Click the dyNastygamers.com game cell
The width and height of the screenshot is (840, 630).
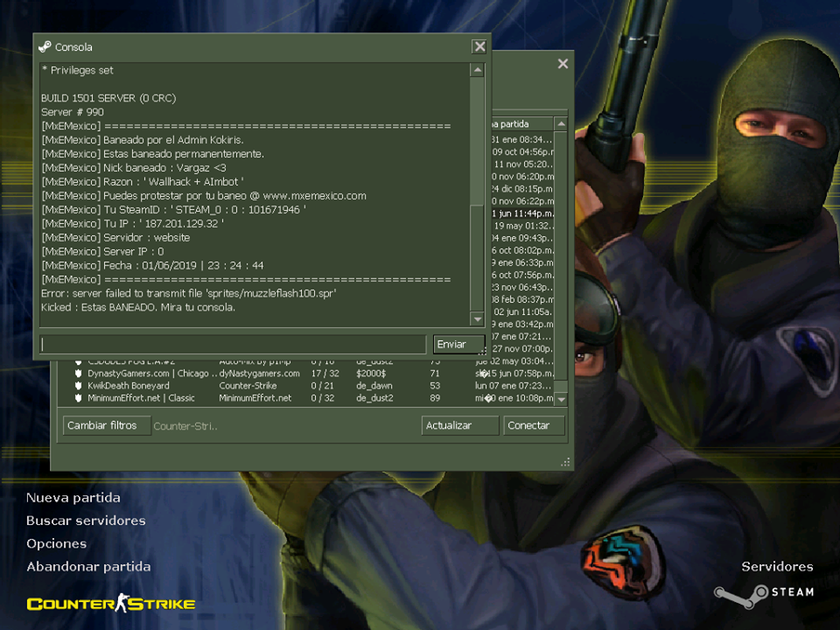tap(259, 374)
